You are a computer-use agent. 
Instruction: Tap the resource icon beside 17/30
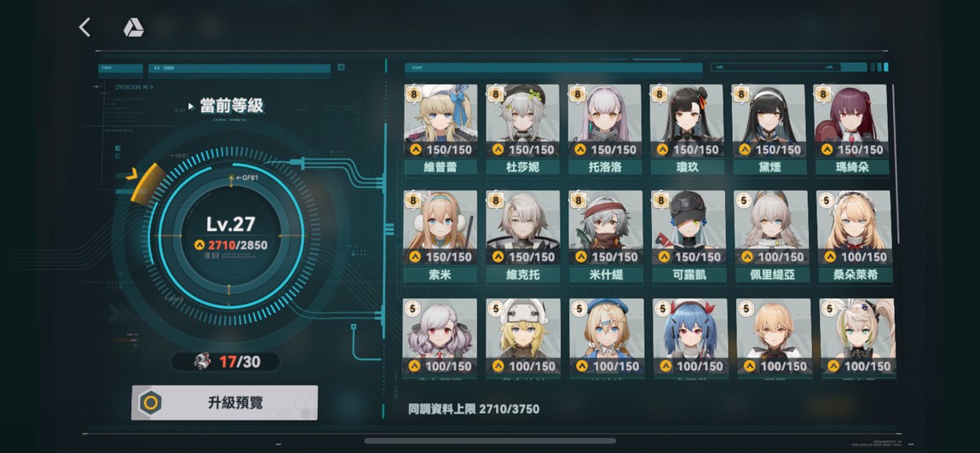pyautogui.click(x=203, y=361)
